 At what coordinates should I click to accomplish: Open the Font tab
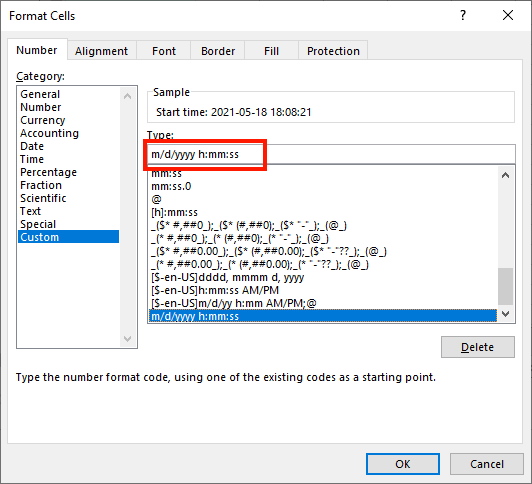click(164, 51)
